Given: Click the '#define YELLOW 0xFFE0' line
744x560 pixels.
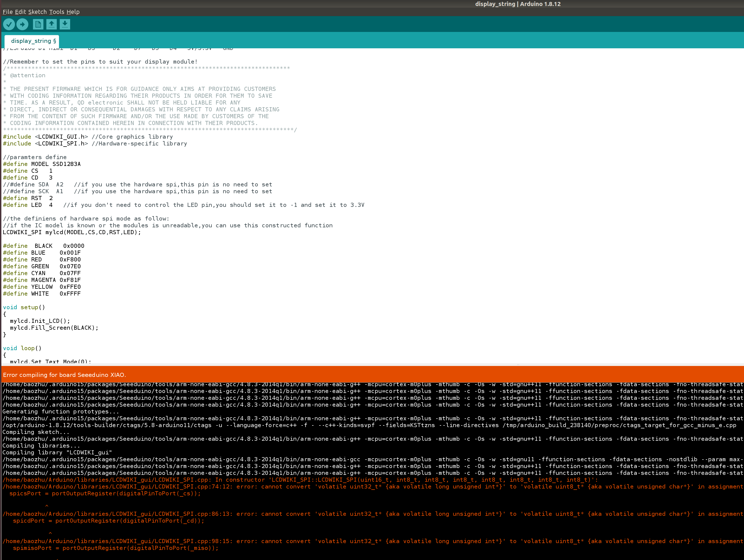Looking at the screenshot, I should pos(42,287).
